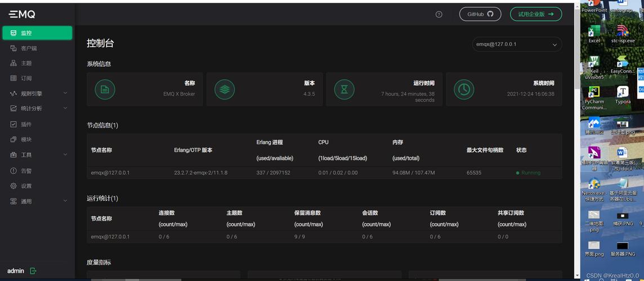Screen dimensions: 644x281
Task: Select the 服务器.PNG desktop file
Action: pos(623,250)
